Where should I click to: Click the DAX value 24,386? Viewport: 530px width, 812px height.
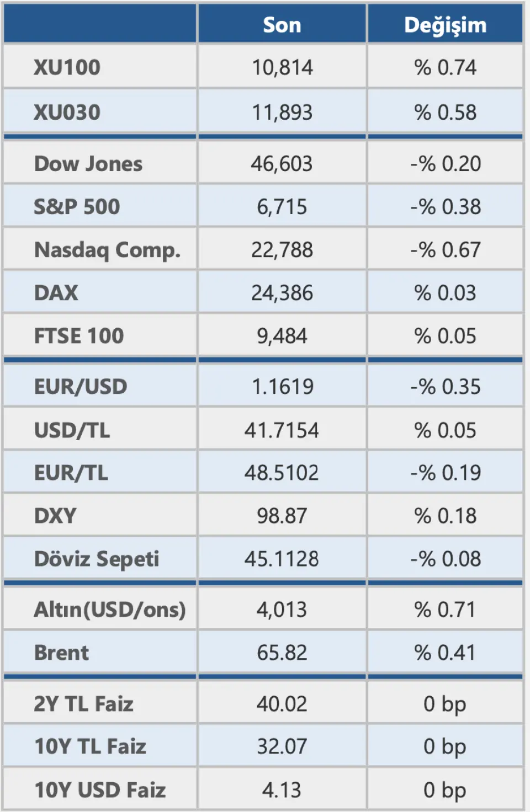pos(282,293)
